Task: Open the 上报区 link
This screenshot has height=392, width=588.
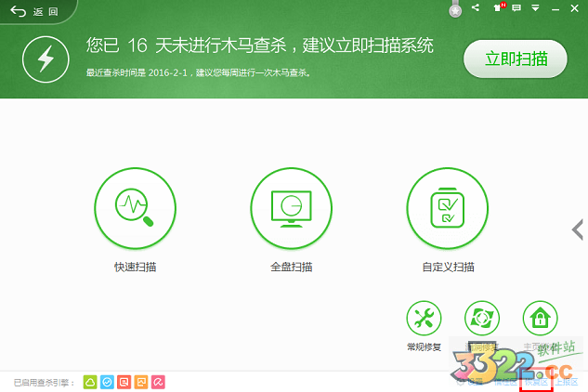Action: click(567, 382)
